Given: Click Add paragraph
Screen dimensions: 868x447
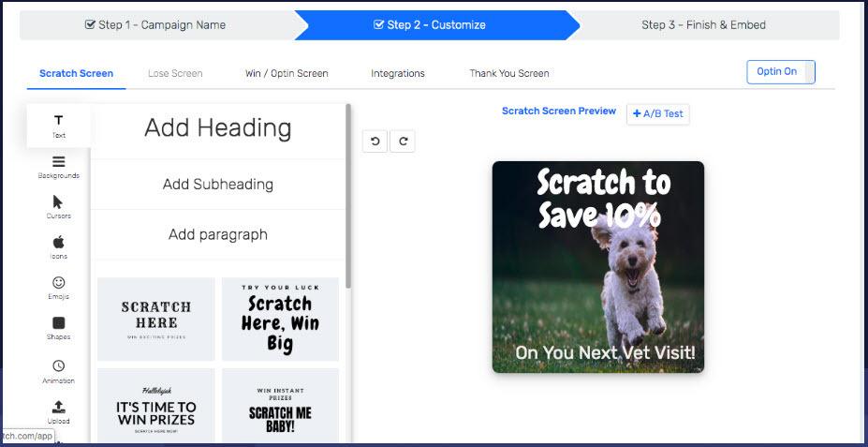Looking at the screenshot, I should [x=218, y=234].
